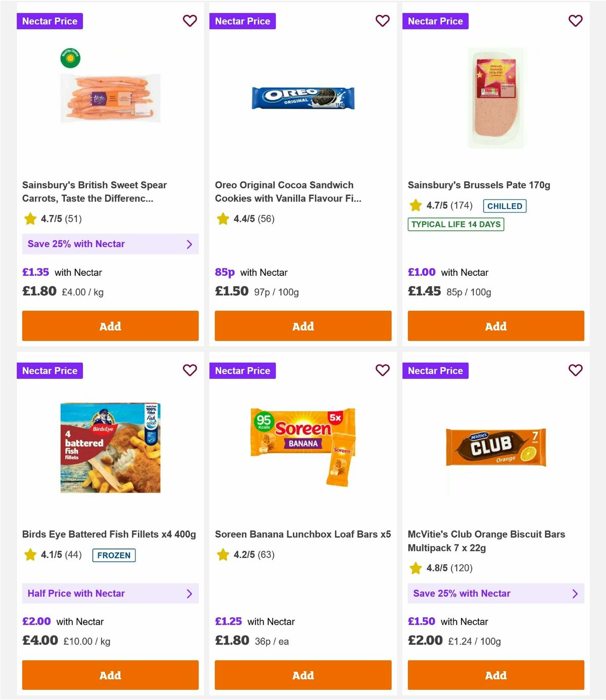Screen dimensions: 606x700
Task: Click the CHILLED tag on Brussels Pate
Action: 504,206
